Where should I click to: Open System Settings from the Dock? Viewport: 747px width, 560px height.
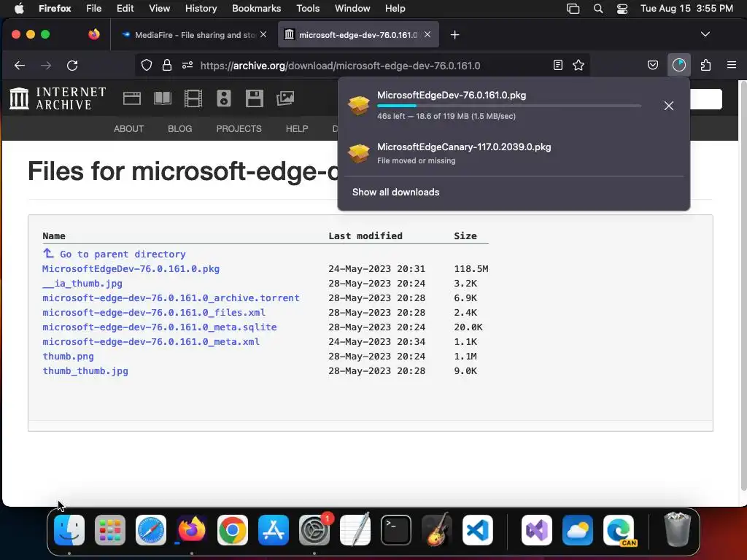pyautogui.click(x=314, y=530)
